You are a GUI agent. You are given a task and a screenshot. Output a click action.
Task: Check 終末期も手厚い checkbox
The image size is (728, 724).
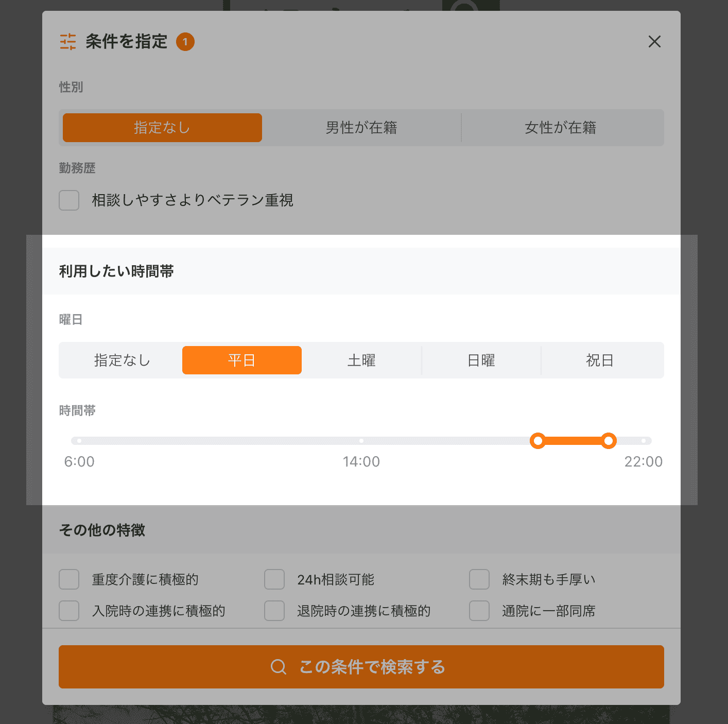(x=479, y=579)
